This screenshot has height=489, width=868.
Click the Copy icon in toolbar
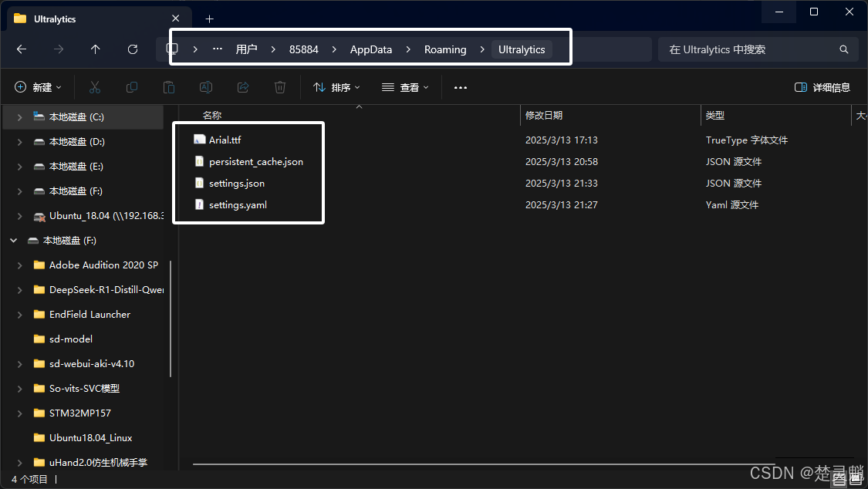click(132, 87)
